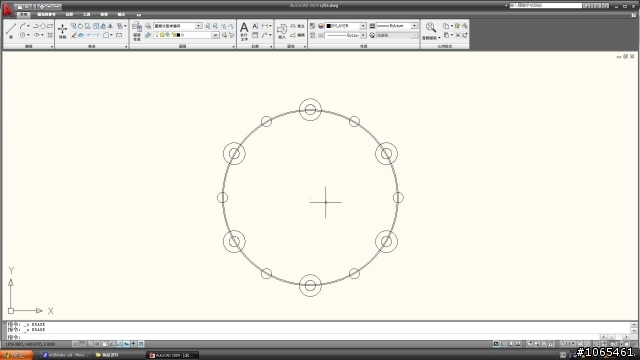Expand the Modify panel title arrow
This screenshot has width=640, height=360.
126,47
